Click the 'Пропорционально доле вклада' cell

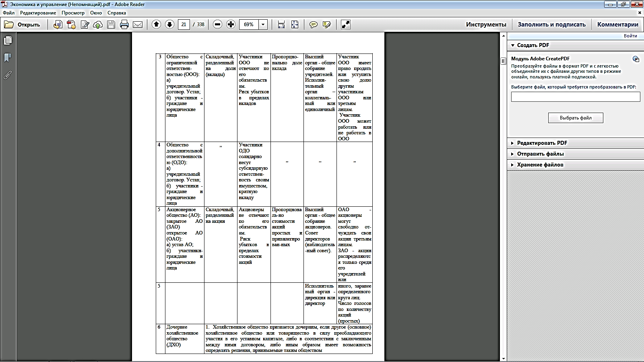coord(287,98)
